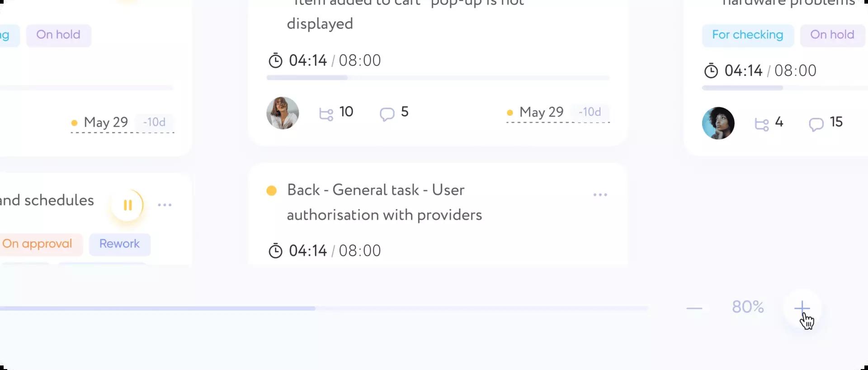Open subtasks icon showing 4
868x370 pixels.
tap(762, 123)
